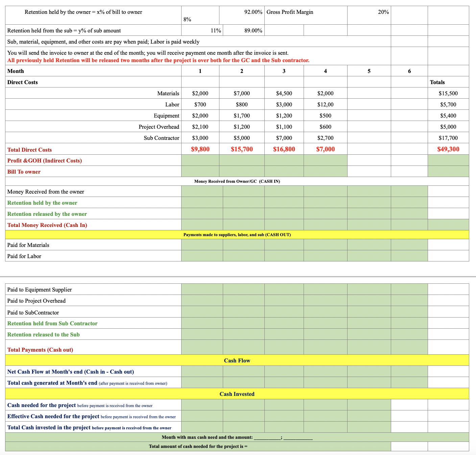The width and height of the screenshot is (476, 455).
Task: Click the Paid to Equipment Supplier label
Action: coord(40,289)
